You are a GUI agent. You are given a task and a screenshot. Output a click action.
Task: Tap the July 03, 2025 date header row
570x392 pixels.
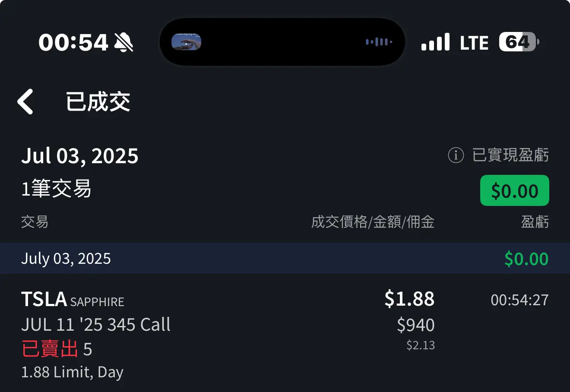tap(285, 258)
